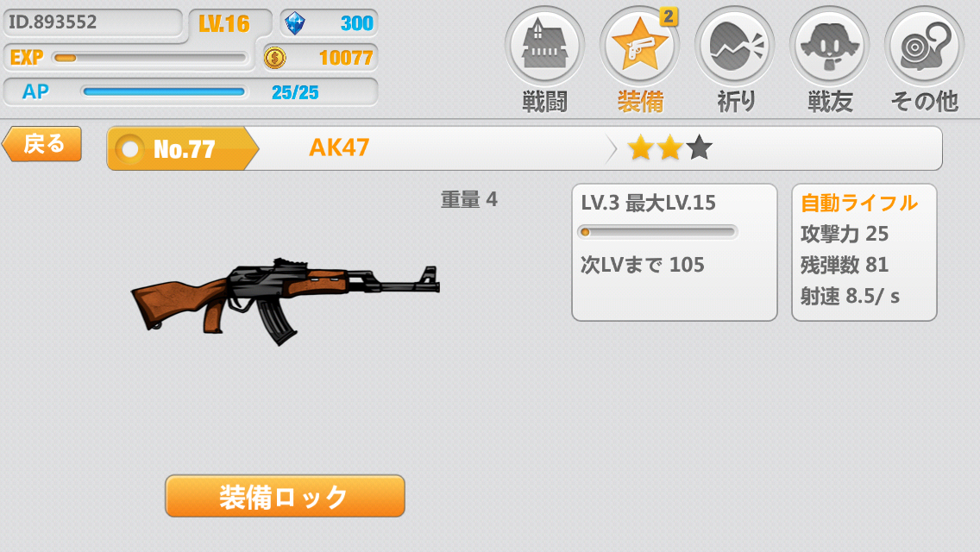Image resolution: width=980 pixels, height=552 pixels.
Task: Open the 祈り cracked egg icon
Action: click(x=734, y=46)
